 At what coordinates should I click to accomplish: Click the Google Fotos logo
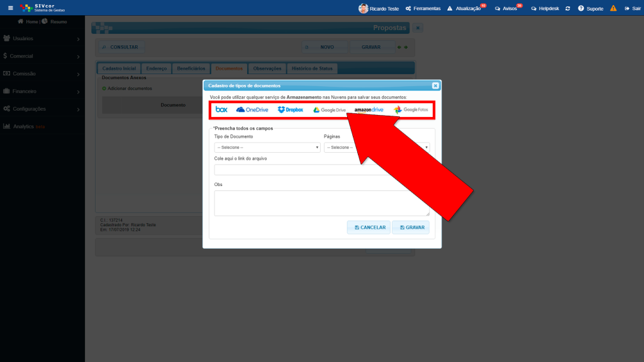(x=411, y=109)
